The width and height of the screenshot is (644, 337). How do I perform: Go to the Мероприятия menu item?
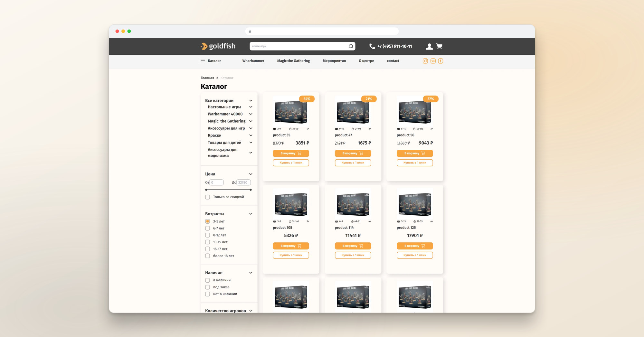[x=334, y=61]
